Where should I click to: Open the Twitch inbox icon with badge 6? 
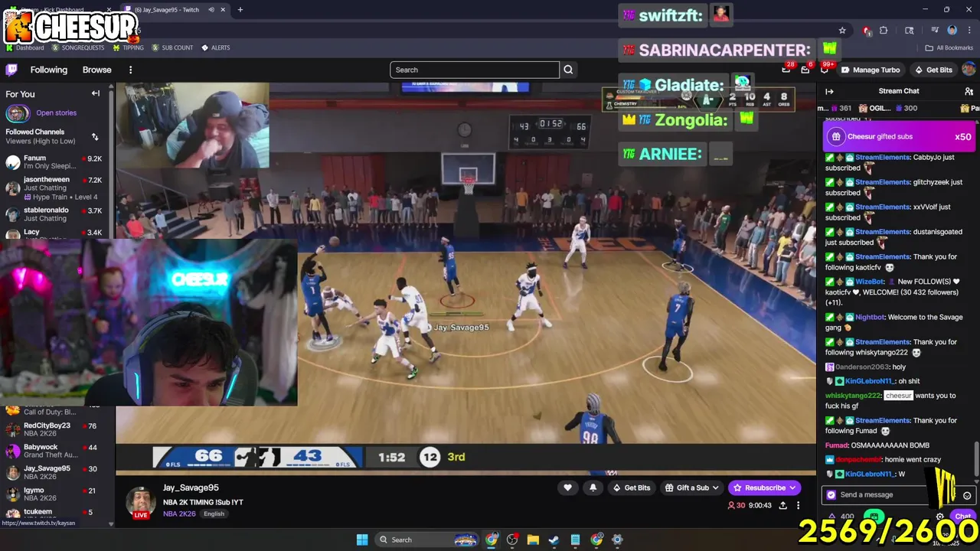pyautogui.click(x=805, y=70)
